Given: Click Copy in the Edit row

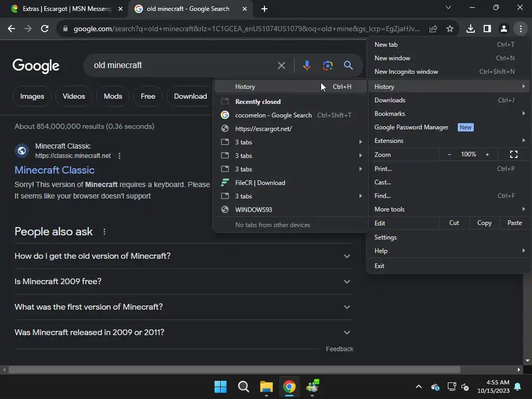Looking at the screenshot, I should click(x=485, y=223).
